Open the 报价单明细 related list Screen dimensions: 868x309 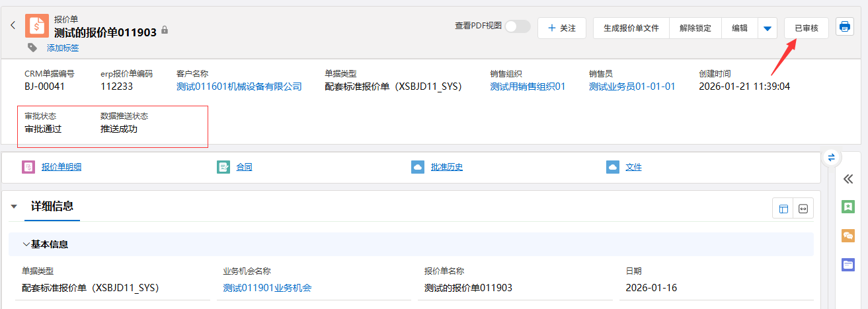[x=61, y=167]
